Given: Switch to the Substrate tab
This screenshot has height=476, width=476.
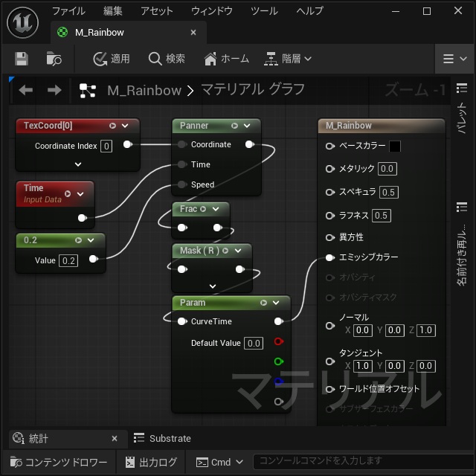Looking at the screenshot, I should point(162,439).
